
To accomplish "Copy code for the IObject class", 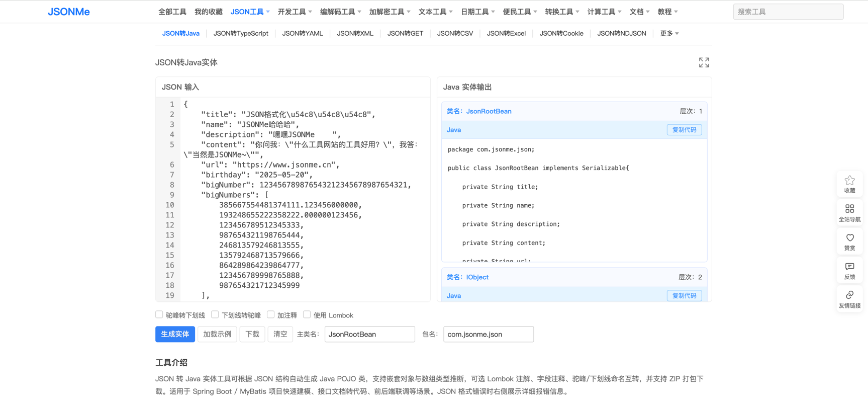I will coord(684,296).
